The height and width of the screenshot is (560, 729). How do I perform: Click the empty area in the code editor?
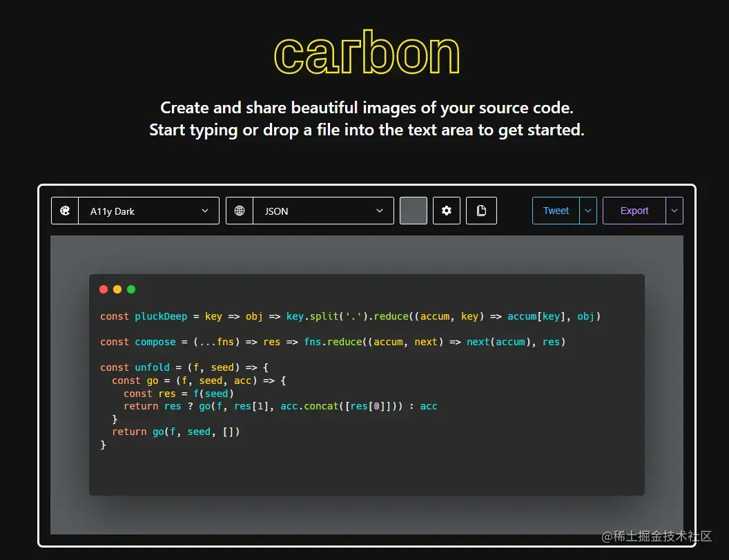pos(367,472)
